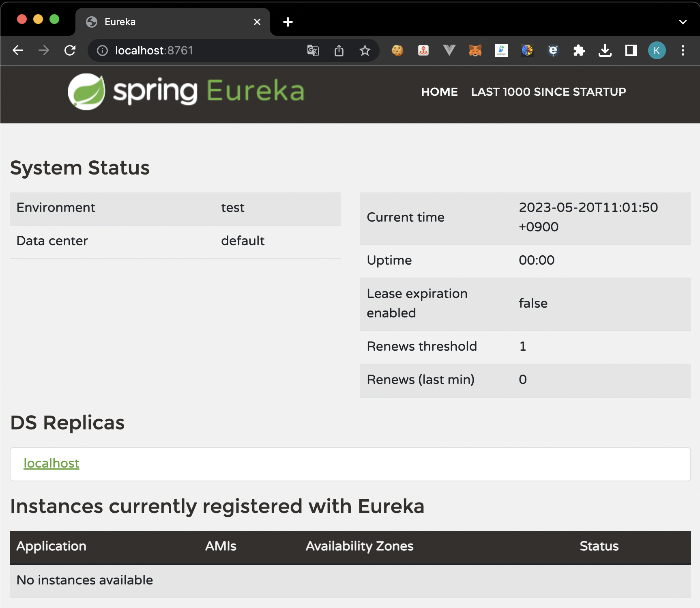The width and height of the screenshot is (700, 608).
Task: Toggle the browser side panel
Action: [x=631, y=50]
